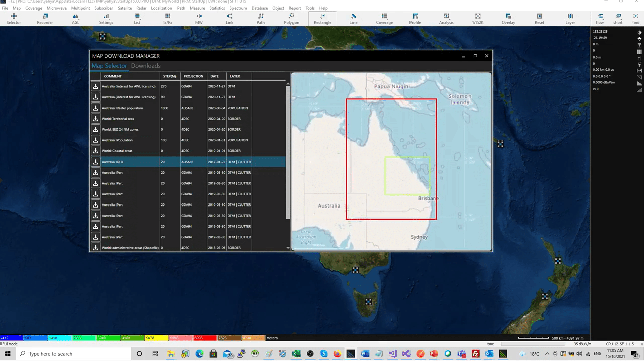Image resolution: width=644 pixels, height=361 pixels.
Task: Select the Profile analysis icon
Action: pyautogui.click(x=415, y=19)
